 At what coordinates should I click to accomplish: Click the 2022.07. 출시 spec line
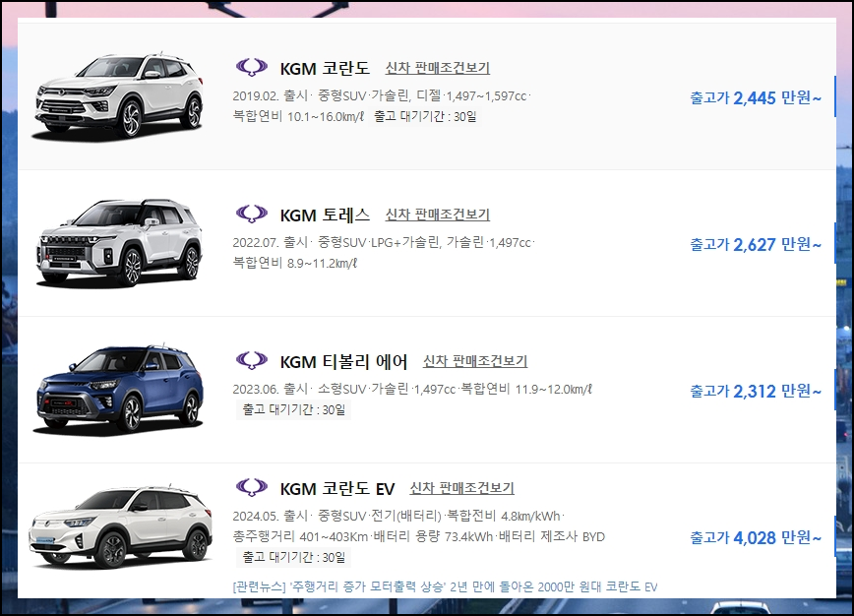(x=384, y=242)
